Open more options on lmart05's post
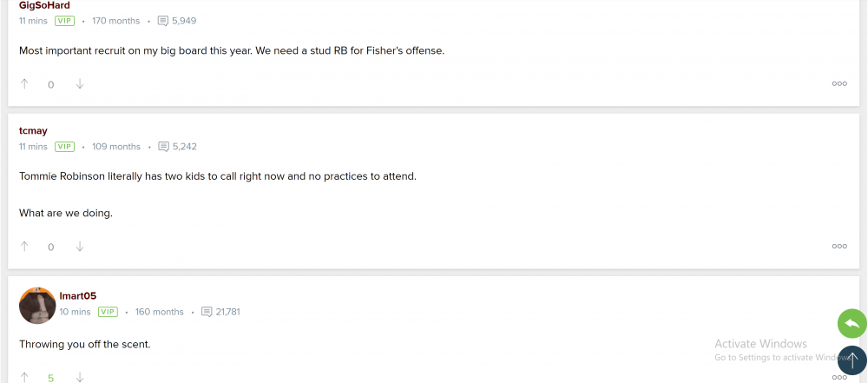The height and width of the screenshot is (383, 868). [839, 377]
